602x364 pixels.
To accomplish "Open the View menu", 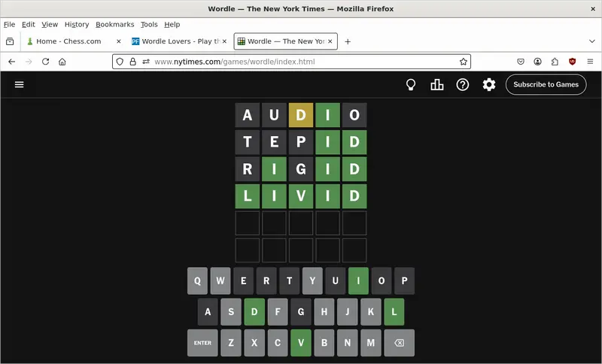I will 50,24.
